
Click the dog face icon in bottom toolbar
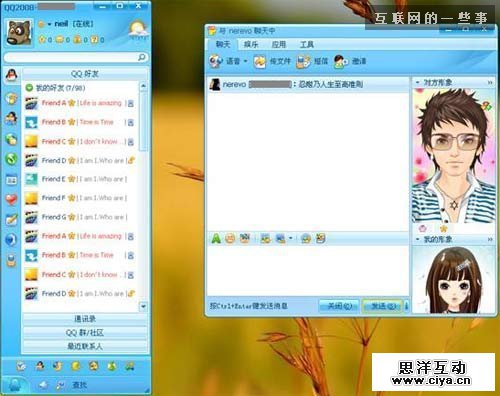pos(94,366)
